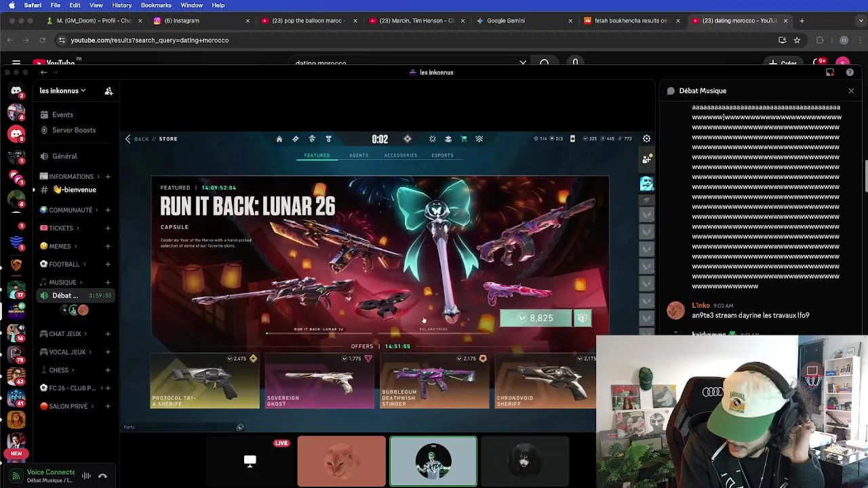868x488 pixels.
Task: Expand the MUSIQUE category
Action: tap(61, 283)
